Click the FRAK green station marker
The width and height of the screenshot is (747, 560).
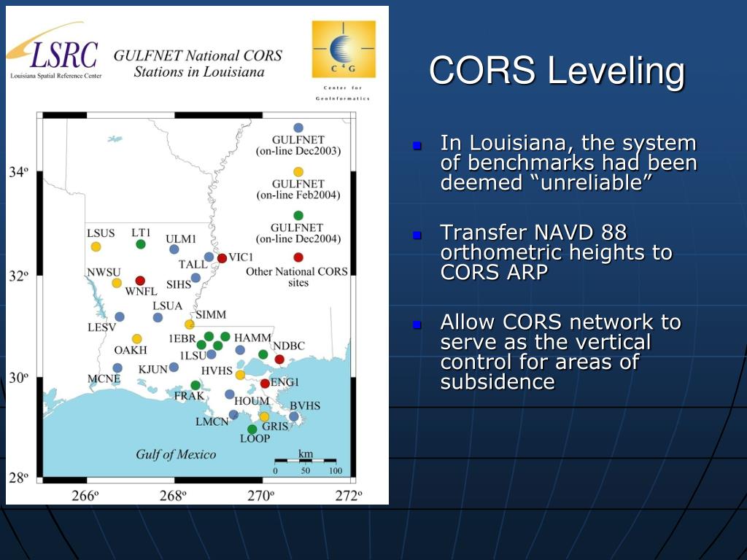[x=196, y=385]
